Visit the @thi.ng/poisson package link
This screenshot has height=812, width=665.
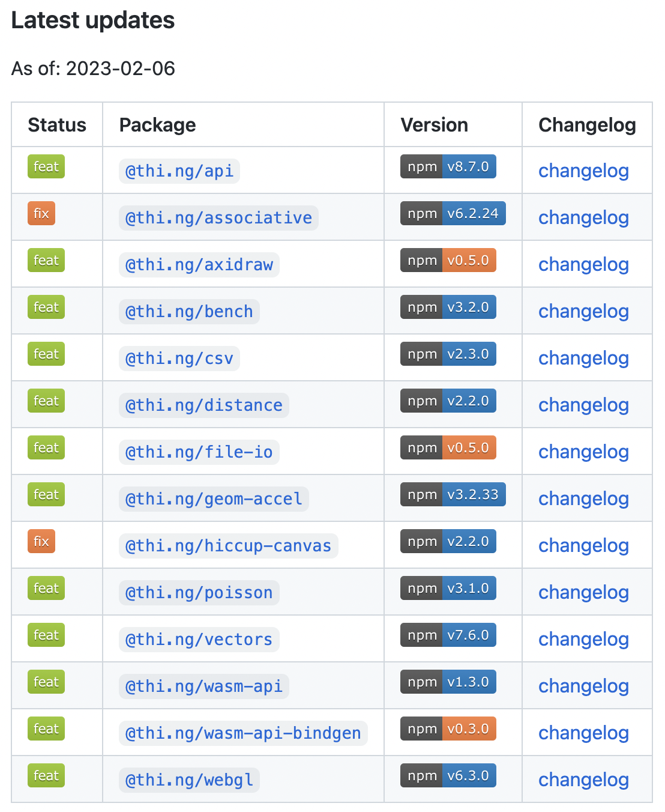[199, 593]
